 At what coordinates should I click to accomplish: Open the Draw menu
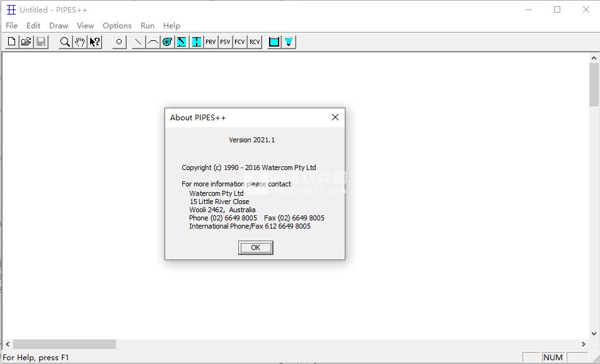pos(59,26)
